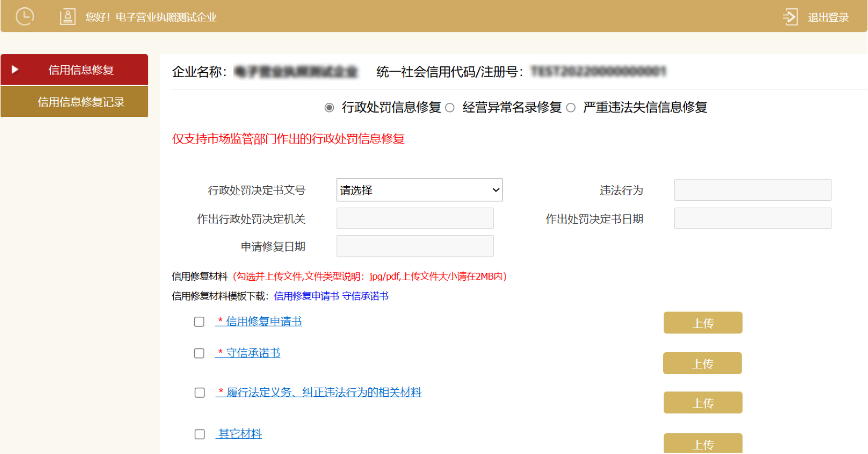
Task: Open the 行政处罚决定书文号 dropdown
Action: click(419, 190)
